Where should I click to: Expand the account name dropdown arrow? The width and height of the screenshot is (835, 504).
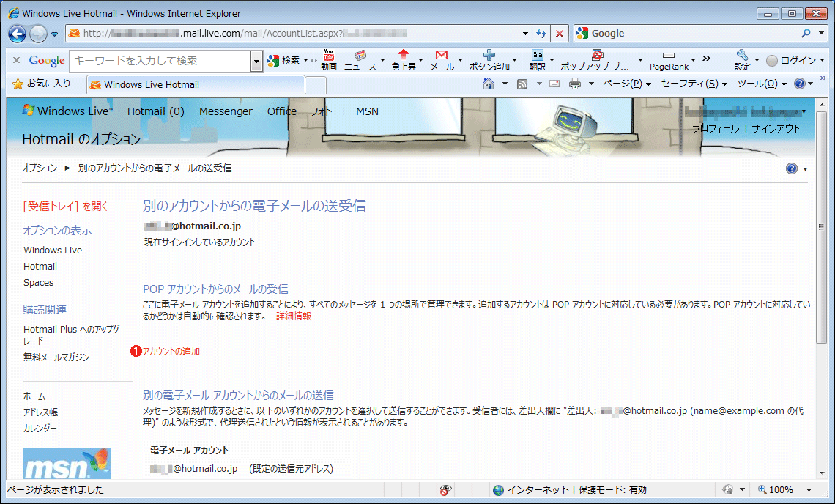click(804, 112)
